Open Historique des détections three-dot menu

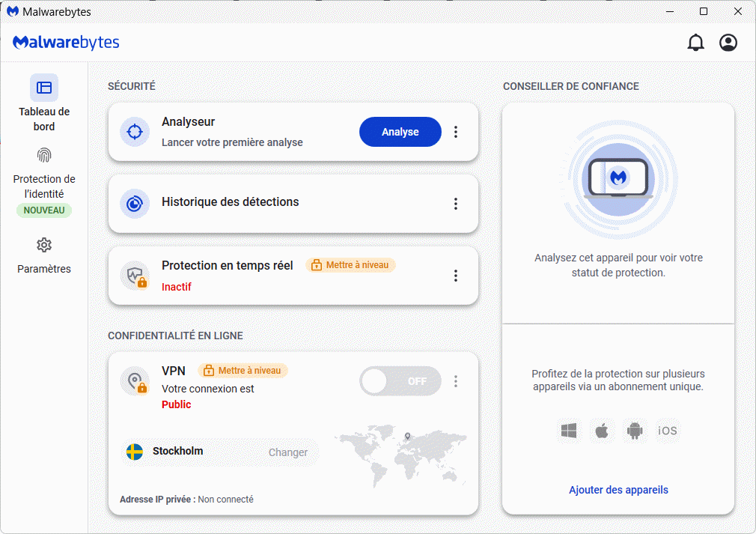456,204
